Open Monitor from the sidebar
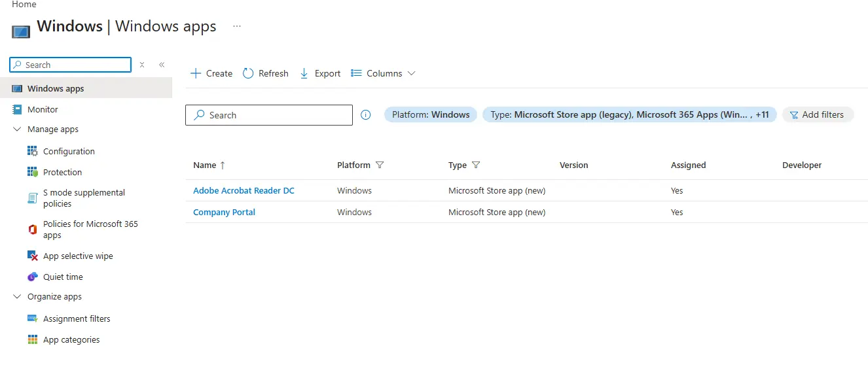Viewport: 868px width, 376px height. pyautogui.click(x=43, y=109)
